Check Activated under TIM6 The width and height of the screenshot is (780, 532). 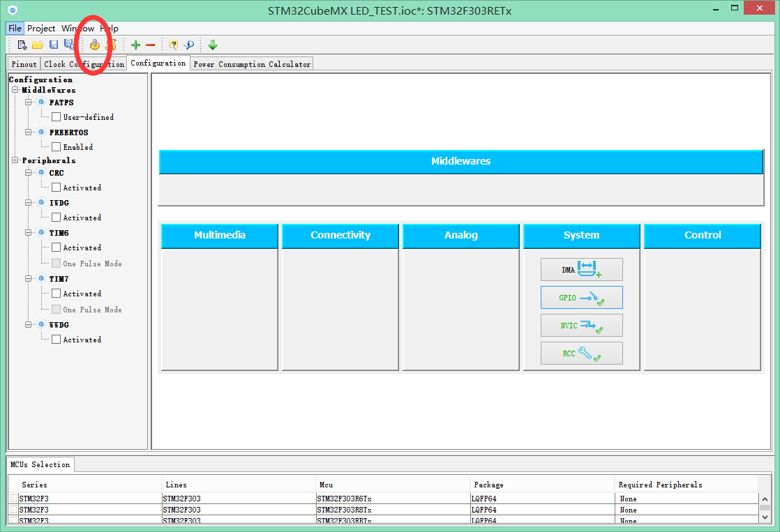click(x=57, y=247)
